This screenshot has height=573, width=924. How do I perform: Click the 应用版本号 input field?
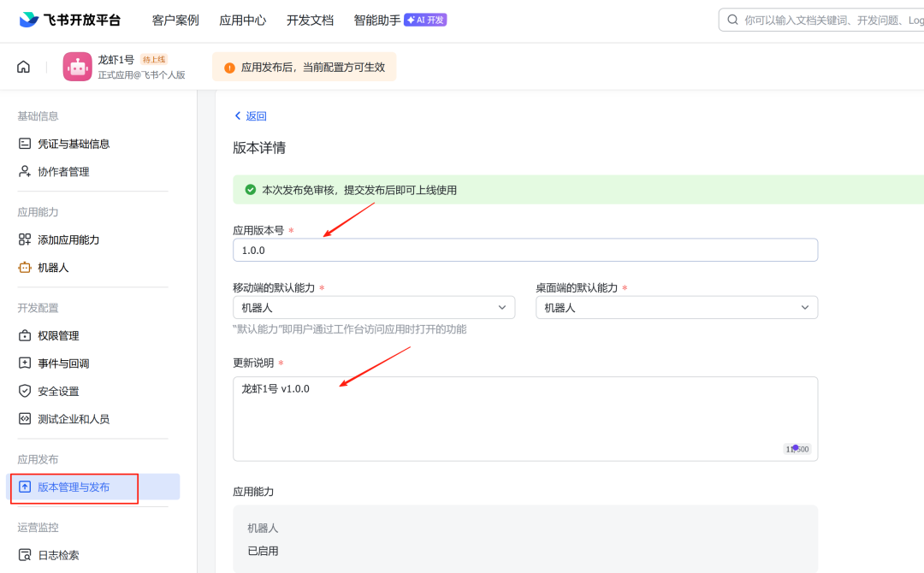click(x=524, y=251)
